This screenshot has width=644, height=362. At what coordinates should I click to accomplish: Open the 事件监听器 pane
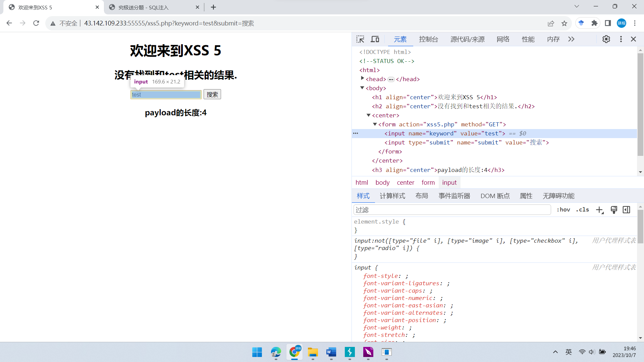(x=454, y=196)
